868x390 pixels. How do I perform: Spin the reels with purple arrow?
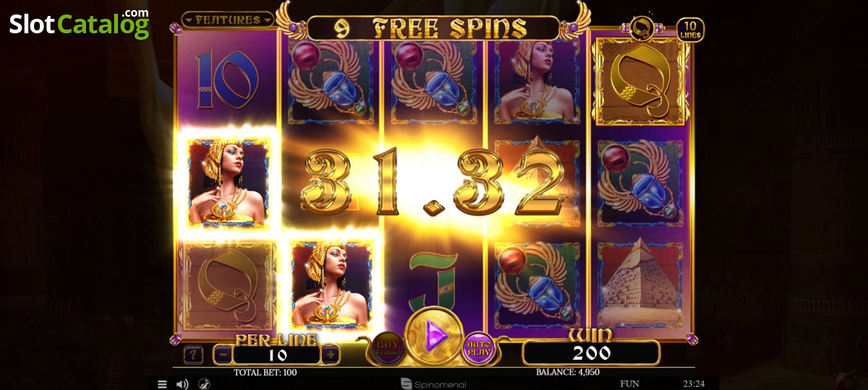(434, 336)
